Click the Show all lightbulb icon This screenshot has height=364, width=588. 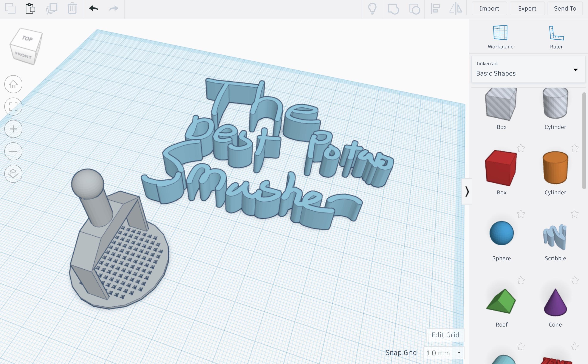tap(372, 8)
